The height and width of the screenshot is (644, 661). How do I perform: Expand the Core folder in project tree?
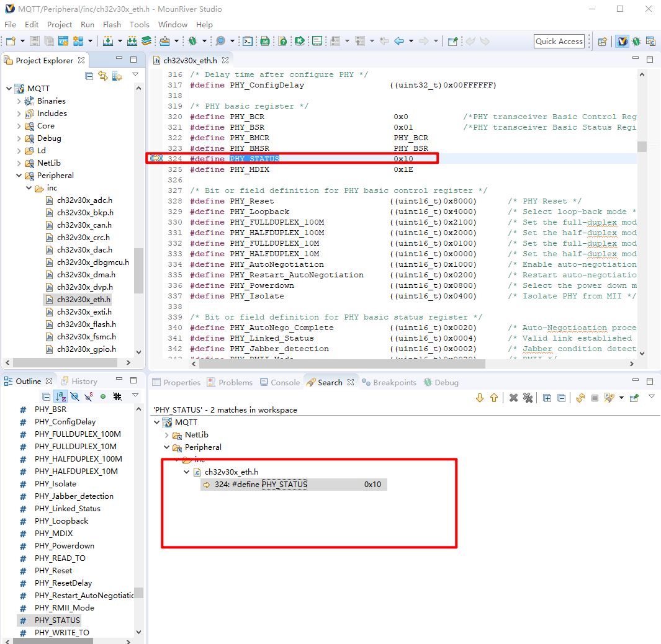[19, 126]
